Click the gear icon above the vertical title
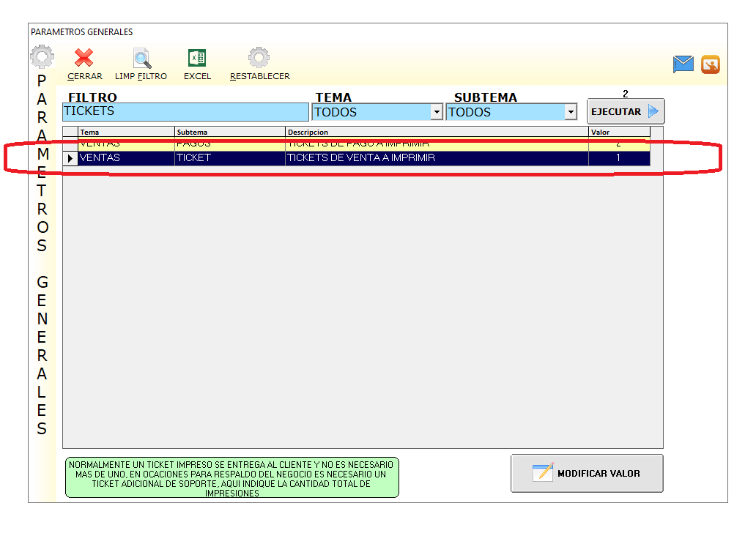 tap(42, 56)
